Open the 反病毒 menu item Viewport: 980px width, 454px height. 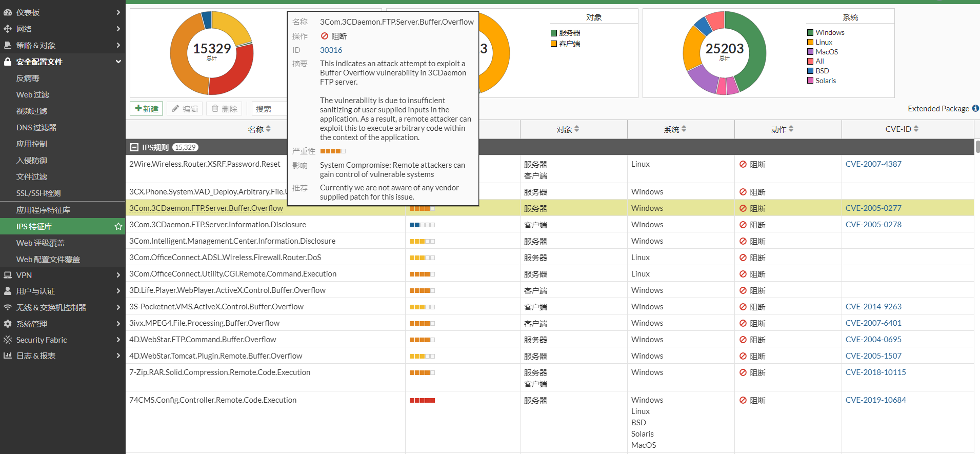[x=28, y=78]
